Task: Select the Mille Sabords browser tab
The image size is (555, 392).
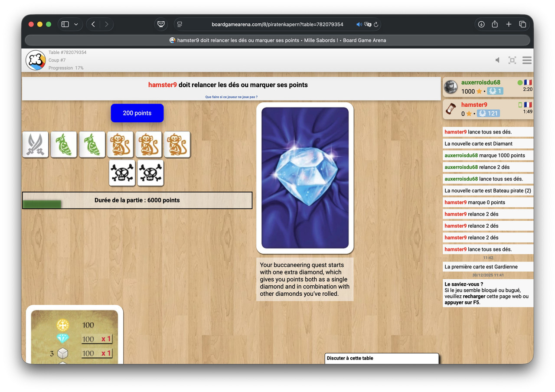Action: [x=277, y=40]
